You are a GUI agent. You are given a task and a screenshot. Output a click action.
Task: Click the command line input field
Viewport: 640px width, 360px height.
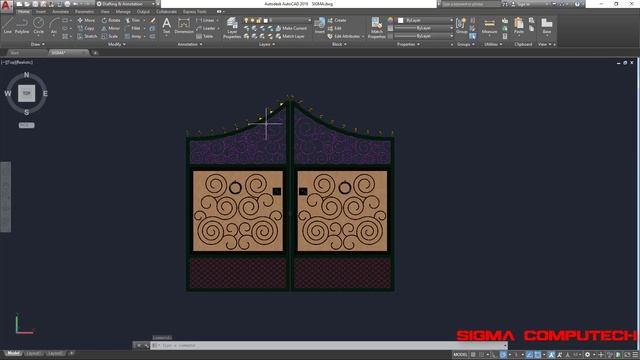329,345
